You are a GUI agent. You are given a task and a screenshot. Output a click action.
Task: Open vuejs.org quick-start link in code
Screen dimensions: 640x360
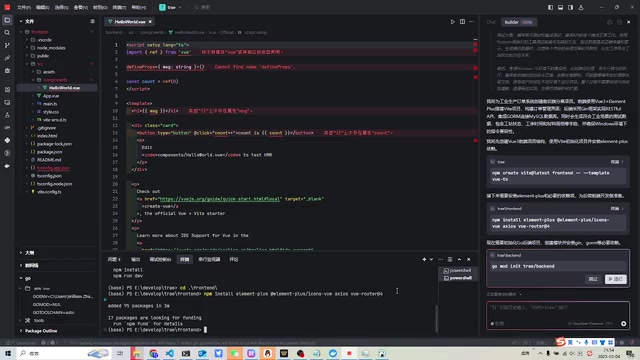[220, 199]
